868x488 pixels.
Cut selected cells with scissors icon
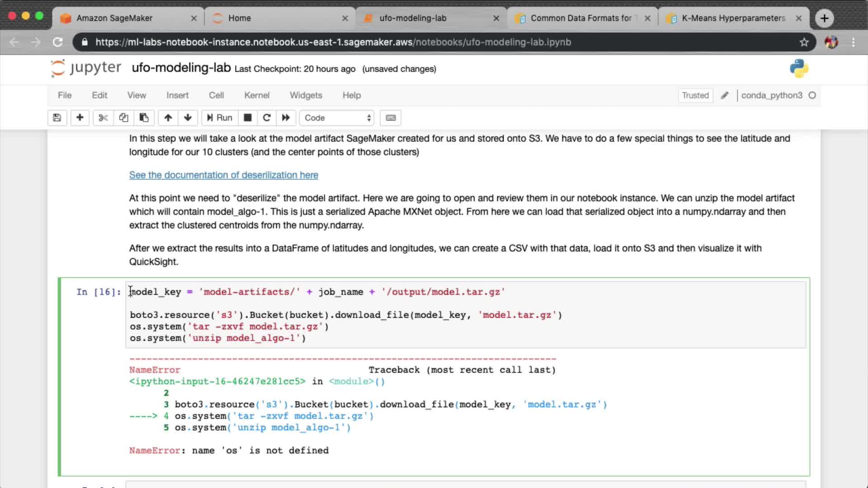tap(103, 118)
